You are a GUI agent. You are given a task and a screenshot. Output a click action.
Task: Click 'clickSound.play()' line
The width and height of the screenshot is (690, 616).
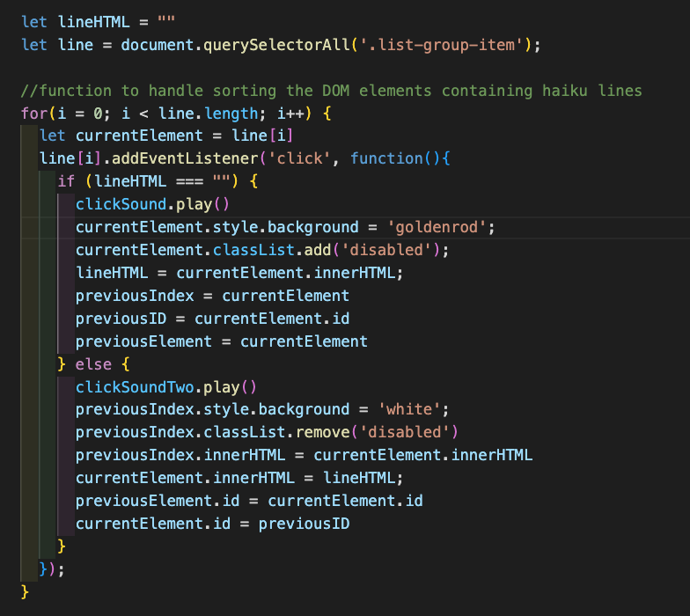point(153,204)
